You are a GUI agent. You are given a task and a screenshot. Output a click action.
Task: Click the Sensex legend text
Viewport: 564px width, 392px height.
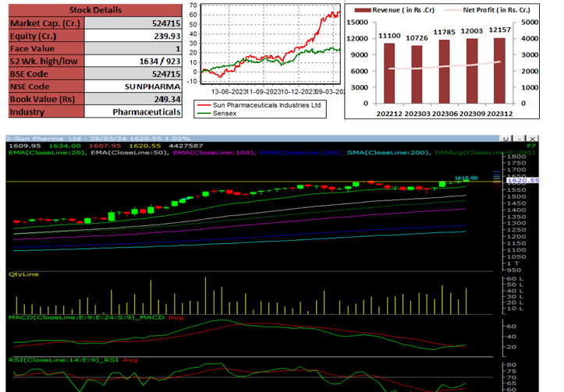pyautogui.click(x=225, y=113)
